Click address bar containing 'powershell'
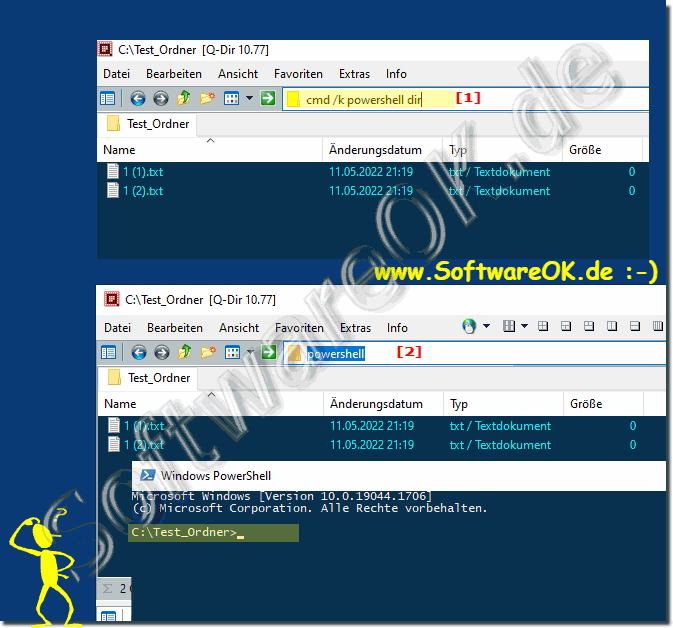Screen dimensions: 673x628 click(475, 354)
